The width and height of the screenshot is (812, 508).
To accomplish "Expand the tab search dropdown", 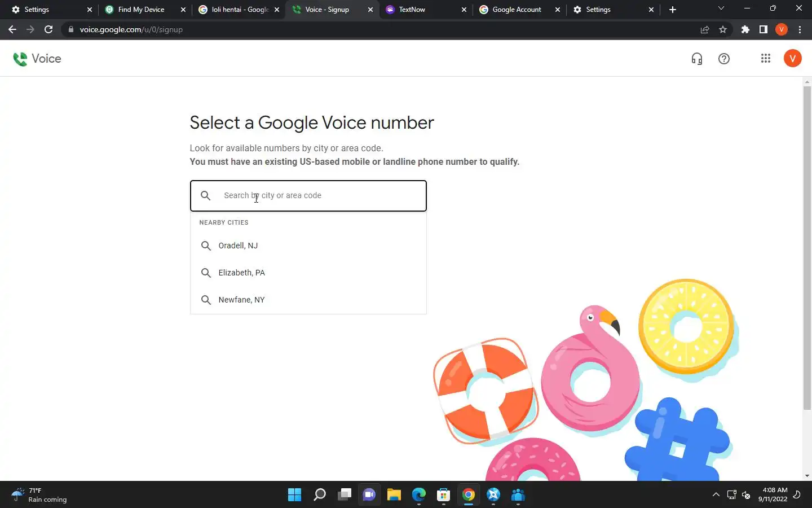I will point(721,8).
